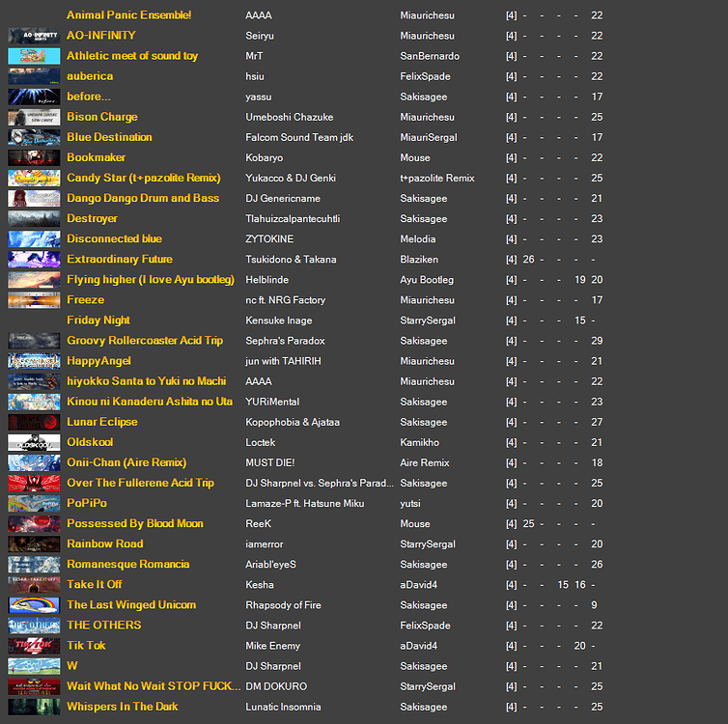Click the Bison Charge song title
The image size is (728, 724).
tap(102, 117)
